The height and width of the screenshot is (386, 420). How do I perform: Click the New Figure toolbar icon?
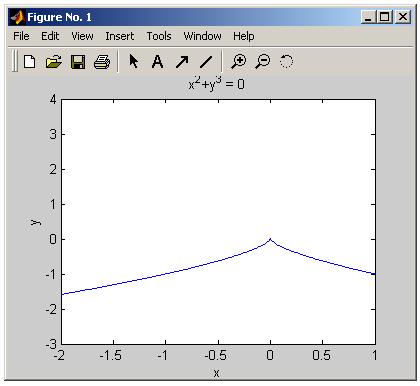(x=30, y=62)
